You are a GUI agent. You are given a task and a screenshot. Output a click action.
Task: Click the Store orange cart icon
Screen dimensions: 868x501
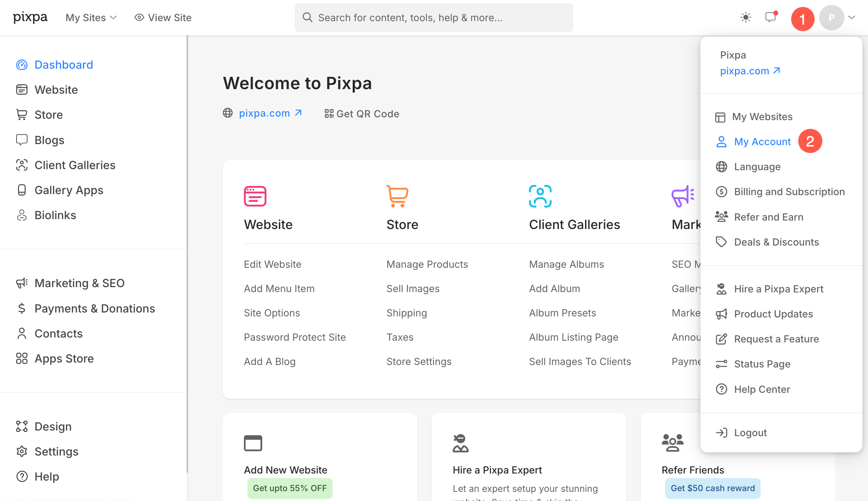click(397, 196)
